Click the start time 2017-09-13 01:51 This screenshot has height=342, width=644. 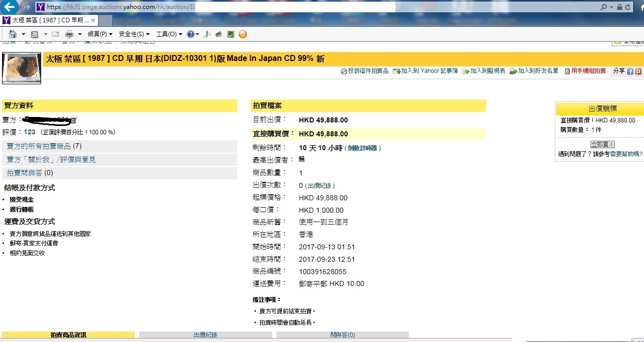[327, 247]
